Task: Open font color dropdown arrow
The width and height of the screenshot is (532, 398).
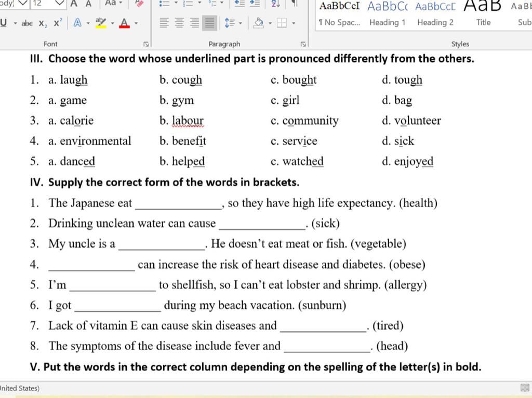Action: [x=136, y=23]
